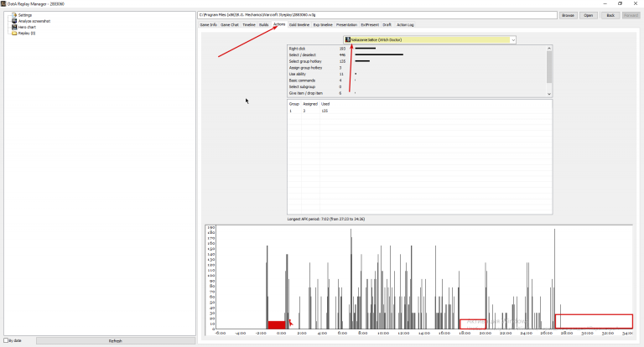Go Back using the Back button
Screen dimensions: 644x347
[x=610, y=15]
